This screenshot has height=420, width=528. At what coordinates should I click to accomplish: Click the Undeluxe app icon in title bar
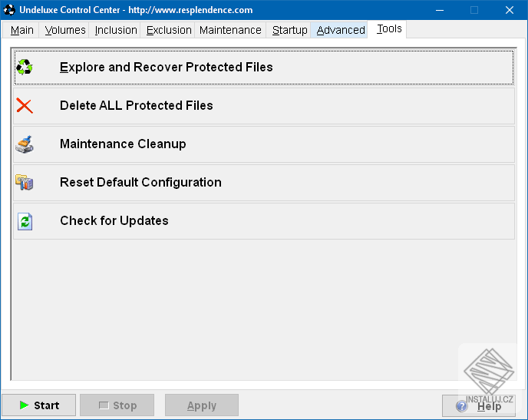[x=9, y=10]
